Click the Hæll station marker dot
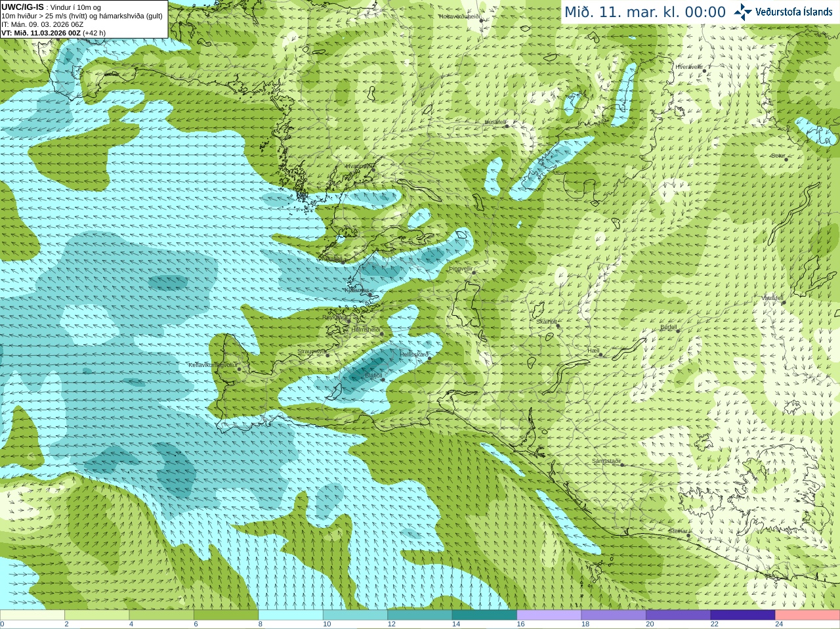This screenshot has height=629, width=840. click(600, 355)
